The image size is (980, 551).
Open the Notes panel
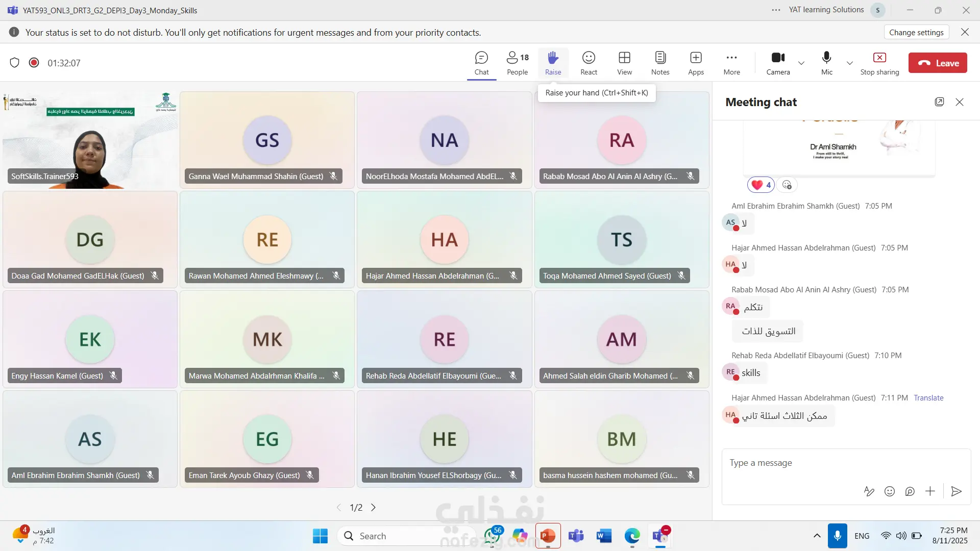point(660,63)
